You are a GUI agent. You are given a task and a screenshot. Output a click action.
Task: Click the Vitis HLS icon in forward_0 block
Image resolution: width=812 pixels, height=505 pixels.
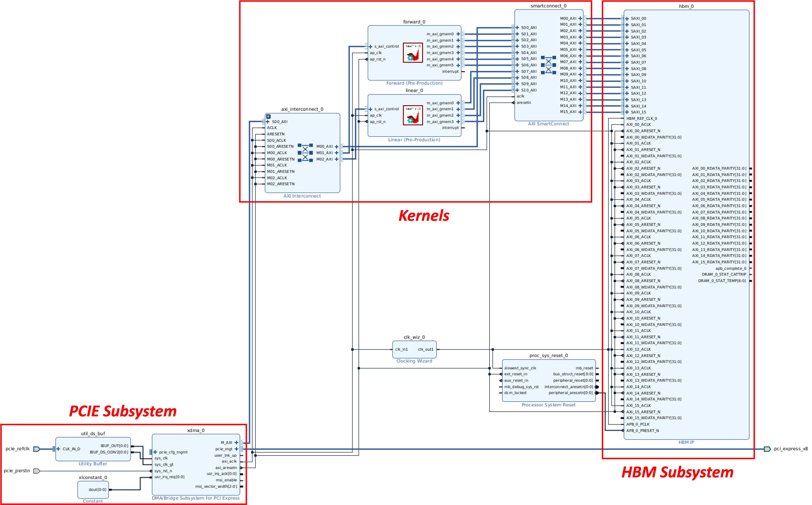[x=413, y=52]
